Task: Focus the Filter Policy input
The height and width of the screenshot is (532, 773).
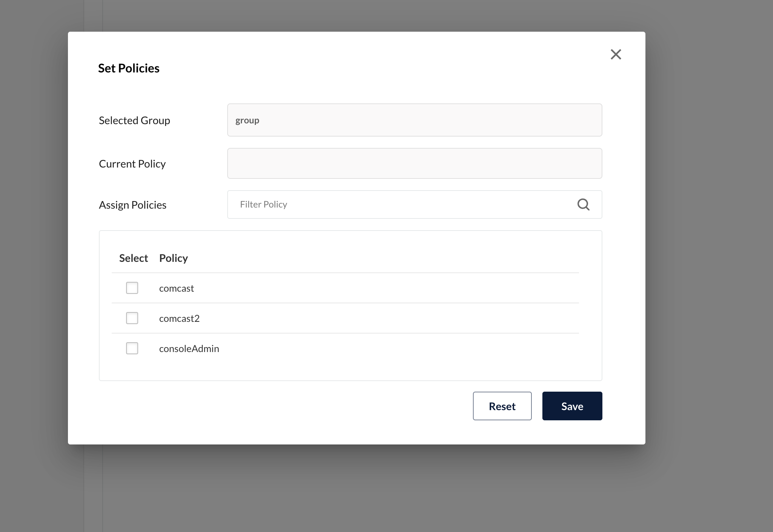Action: (400, 204)
